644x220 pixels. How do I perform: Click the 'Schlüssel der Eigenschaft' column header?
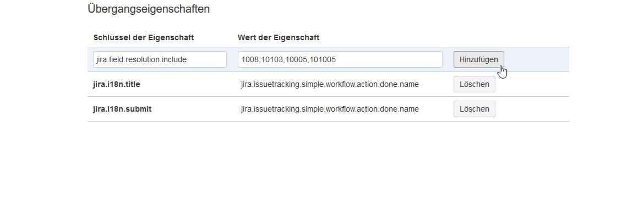click(x=143, y=37)
